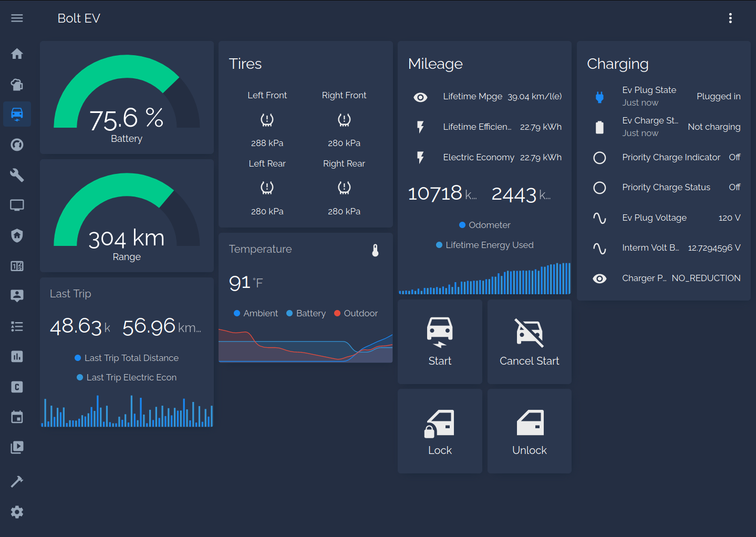Click the eye icon beside Lifetime Mpge
756x537 pixels.
(420, 97)
